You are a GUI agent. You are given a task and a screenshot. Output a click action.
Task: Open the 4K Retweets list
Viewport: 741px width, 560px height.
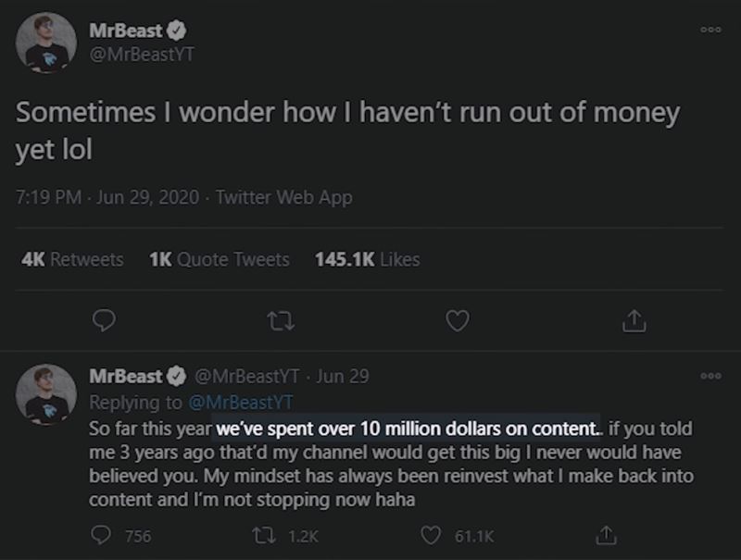[x=71, y=260]
